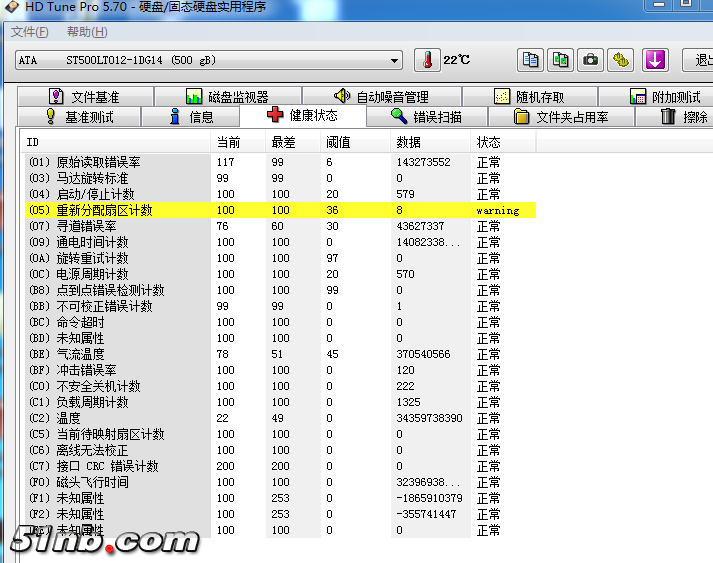The image size is (713, 563).
Task: Click the second copy results toolbar icon
Action: [561, 60]
